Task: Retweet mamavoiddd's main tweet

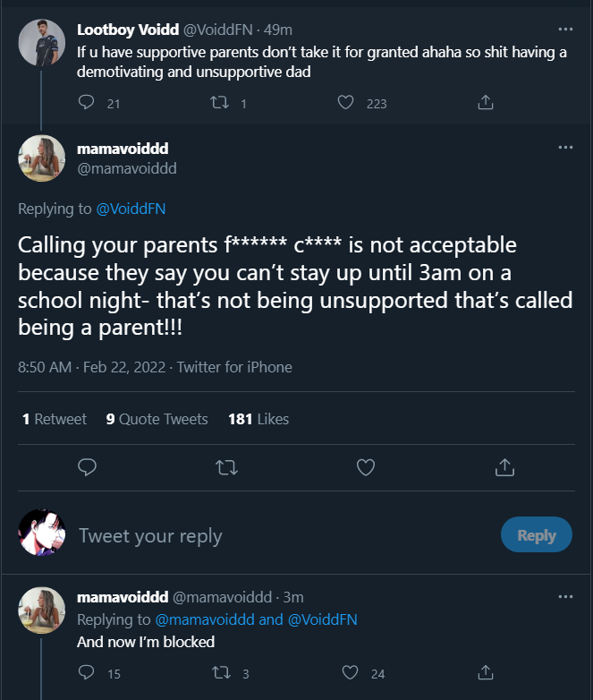Action: (x=226, y=466)
